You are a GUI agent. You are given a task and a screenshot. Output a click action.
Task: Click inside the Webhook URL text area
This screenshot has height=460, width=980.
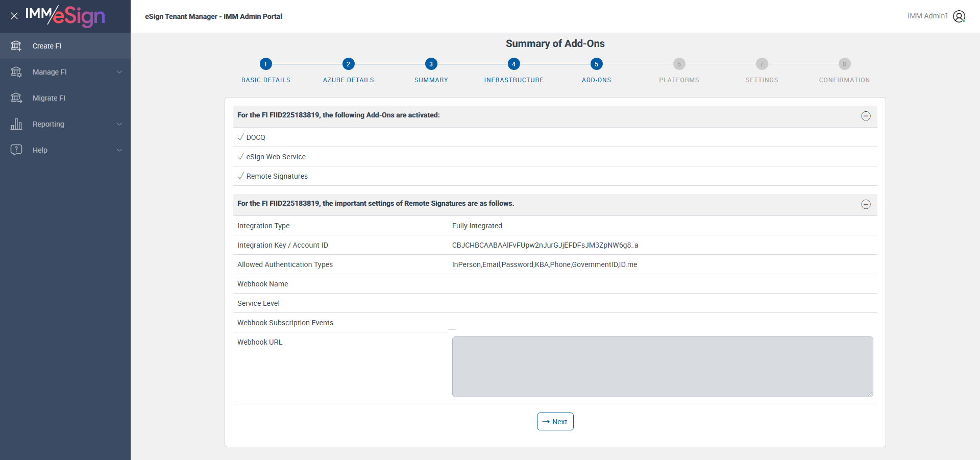(x=662, y=367)
